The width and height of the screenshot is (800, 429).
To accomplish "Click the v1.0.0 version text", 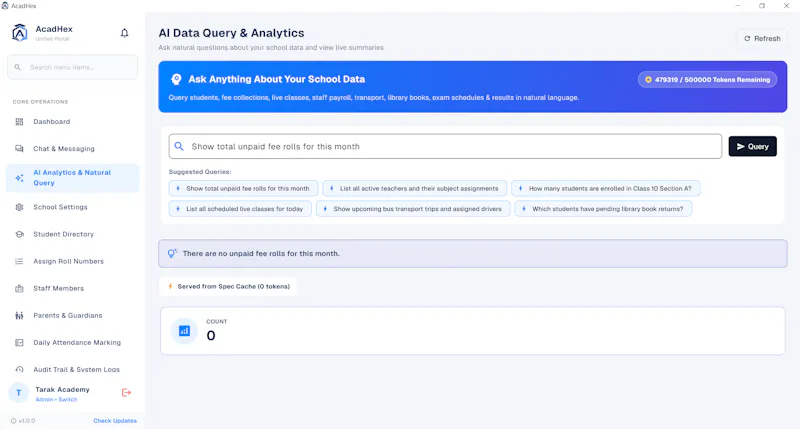I will (x=27, y=421).
